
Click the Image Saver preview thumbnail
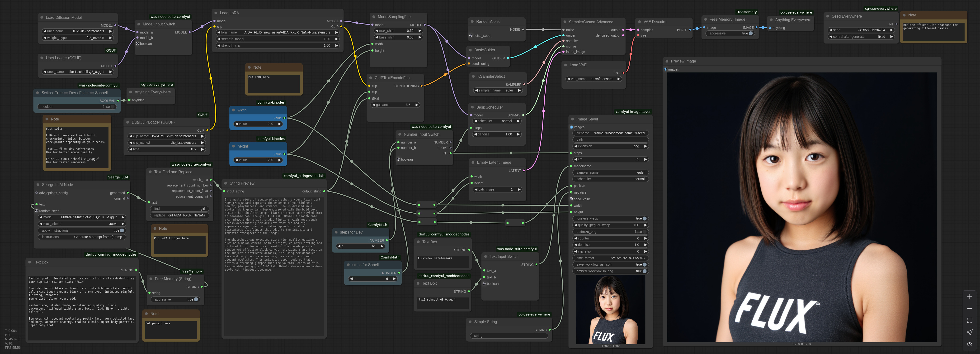[610, 310]
